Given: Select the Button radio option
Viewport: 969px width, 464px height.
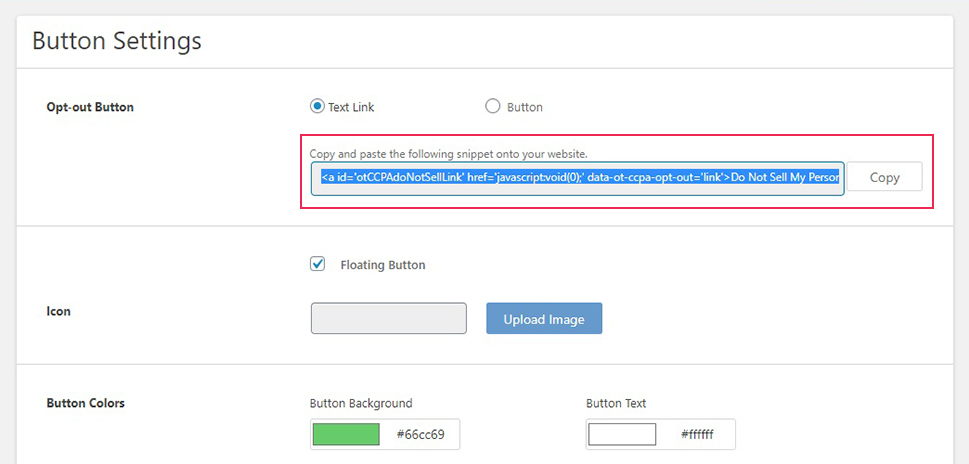Looking at the screenshot, I should 493,106.
